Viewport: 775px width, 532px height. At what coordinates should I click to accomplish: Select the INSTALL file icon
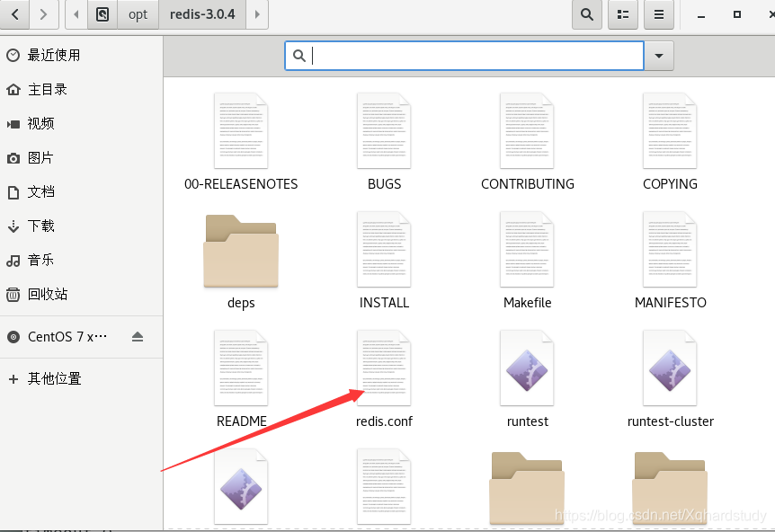[384, 250]
